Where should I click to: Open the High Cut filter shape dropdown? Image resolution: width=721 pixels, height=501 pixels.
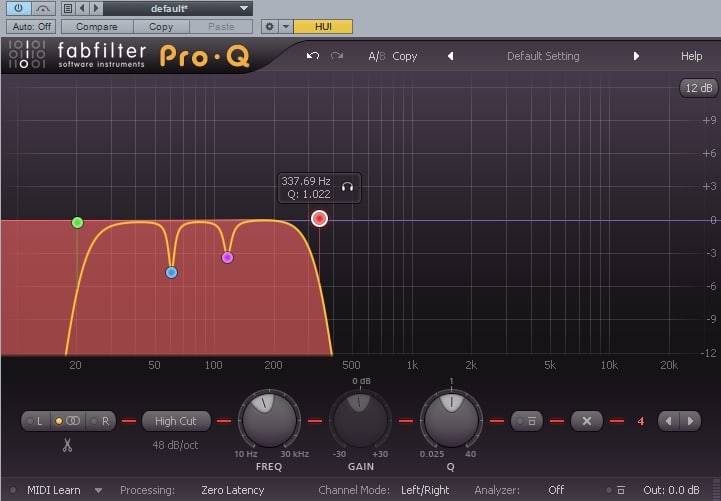click(176, 421)
